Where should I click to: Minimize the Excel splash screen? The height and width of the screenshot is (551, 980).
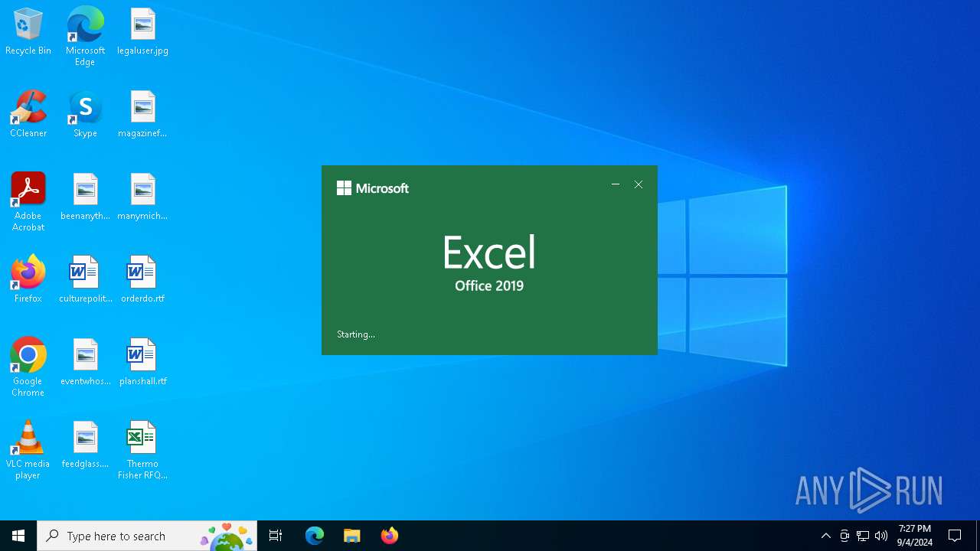click(616, 184)
